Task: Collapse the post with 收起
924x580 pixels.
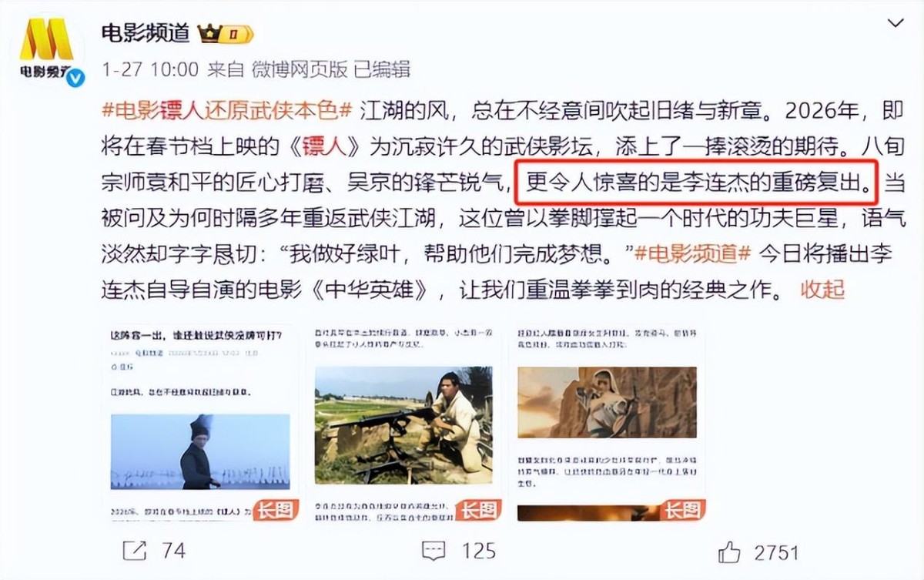Action: pos(822,290)
